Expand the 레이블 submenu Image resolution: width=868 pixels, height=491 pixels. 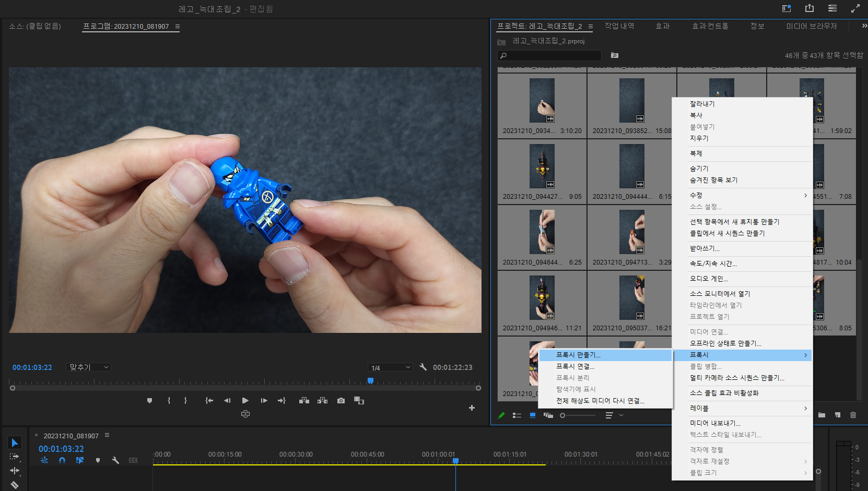click(748, 408)
